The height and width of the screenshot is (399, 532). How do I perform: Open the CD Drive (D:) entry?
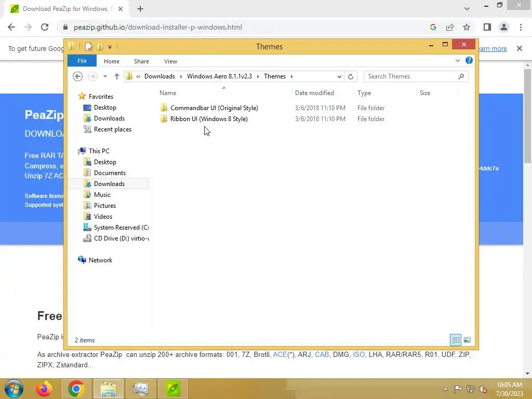121,238
